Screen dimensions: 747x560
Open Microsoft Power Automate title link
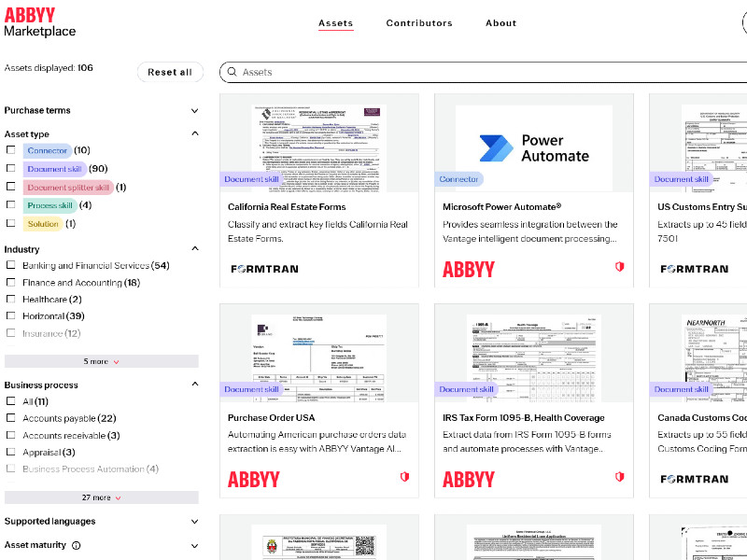coord(502,206)
